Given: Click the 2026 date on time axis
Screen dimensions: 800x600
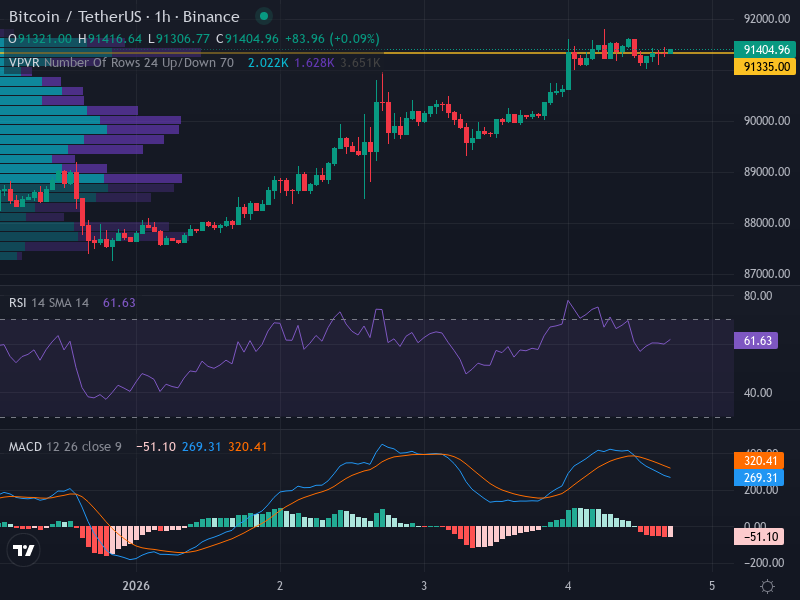Looking at the screenshot, I should (x=136, y=585).
